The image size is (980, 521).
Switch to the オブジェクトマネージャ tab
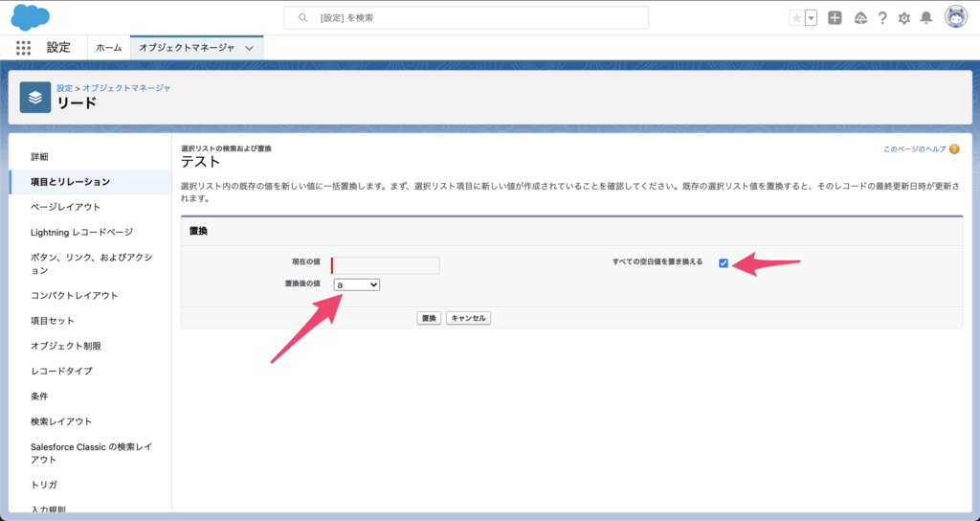click(x=187, y=48)
